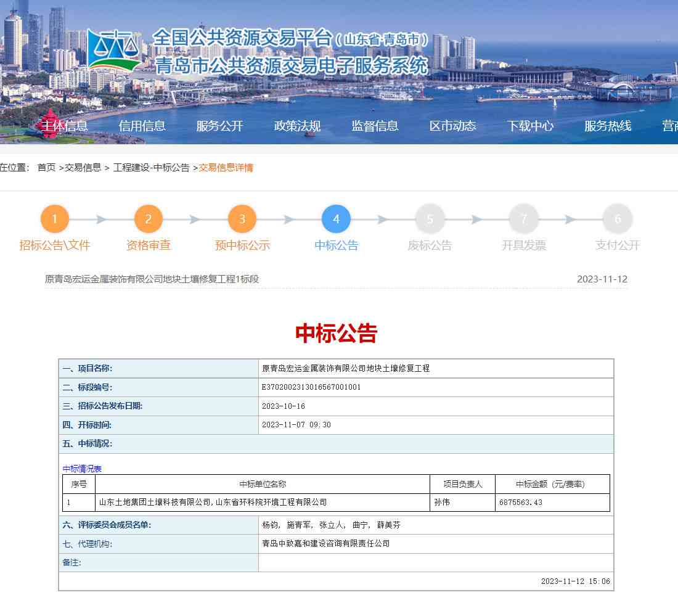Open the 下载中心 navigation menu
Viewport: 678px width, 616px height.
point(531,125)
